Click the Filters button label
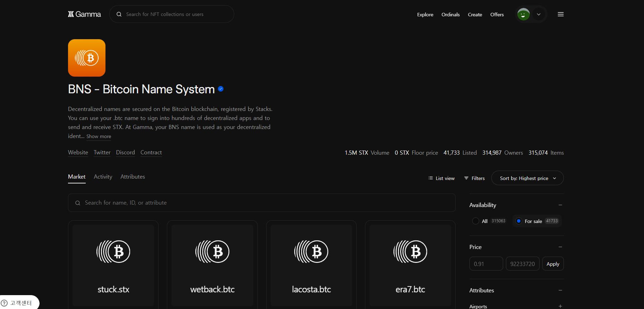Viewport: 644px width, 309px height. coord(478,178)
